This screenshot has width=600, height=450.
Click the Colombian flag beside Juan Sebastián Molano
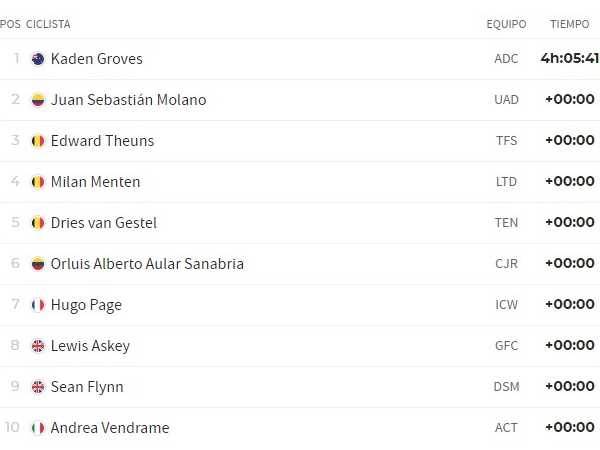[x=38, y=100]
